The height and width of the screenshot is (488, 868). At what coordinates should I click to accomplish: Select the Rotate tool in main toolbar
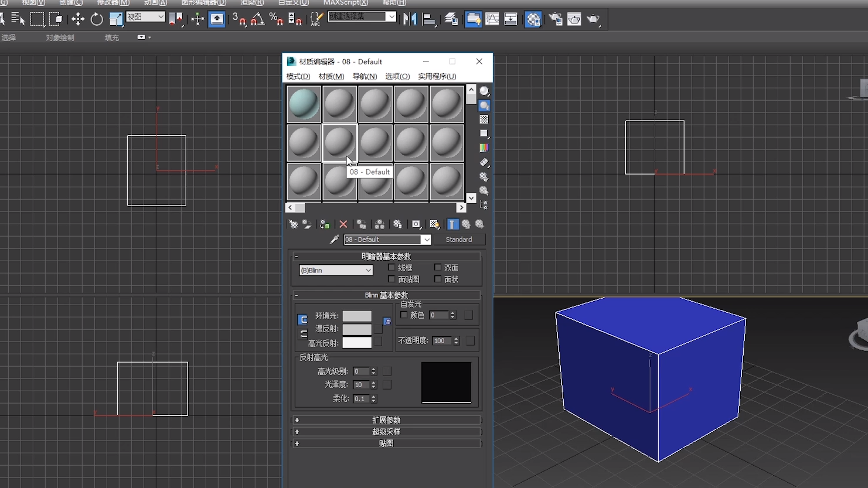(97, 19)
